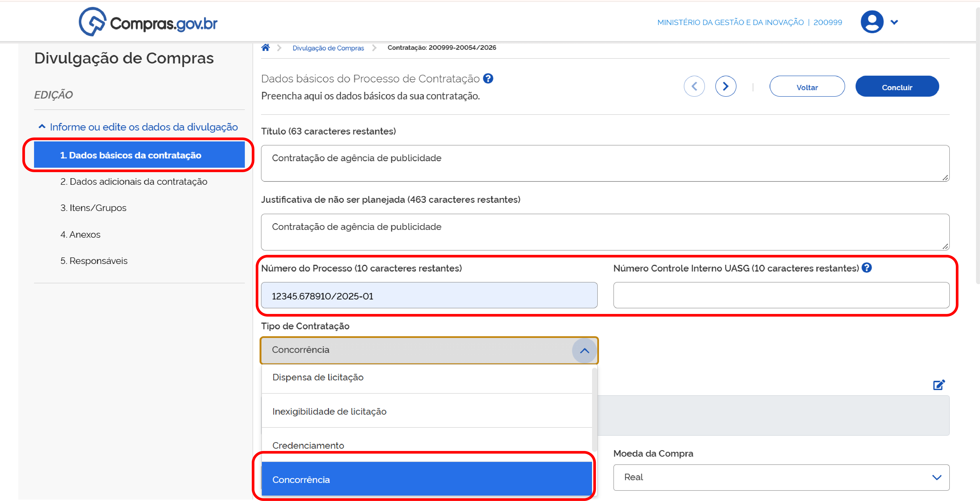980x501 pixels.
Task: Click the Concluir button
Action: [897, 87]
